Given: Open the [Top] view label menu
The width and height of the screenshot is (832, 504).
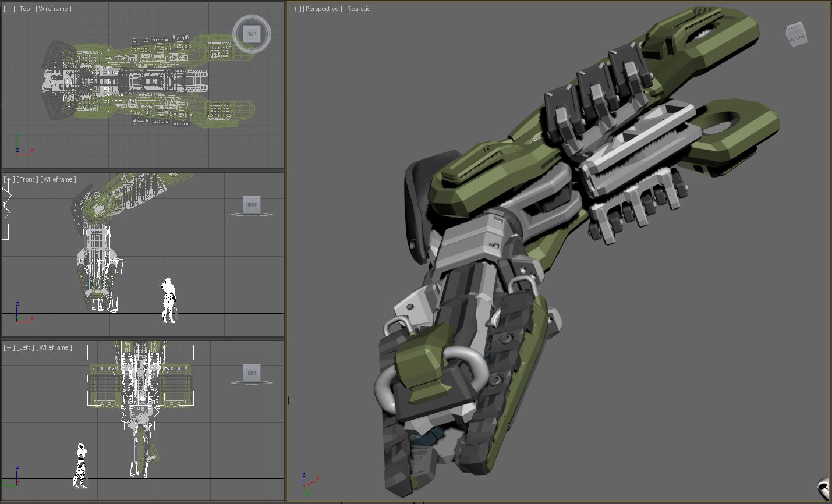Looking at the screenshot, I should (25, 9).
